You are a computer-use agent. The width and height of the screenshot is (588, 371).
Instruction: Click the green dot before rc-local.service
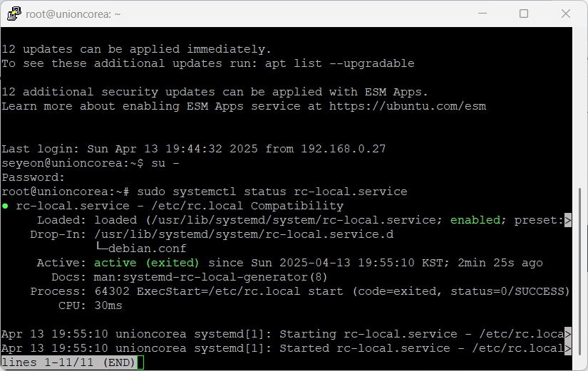(x=5, y=206)
